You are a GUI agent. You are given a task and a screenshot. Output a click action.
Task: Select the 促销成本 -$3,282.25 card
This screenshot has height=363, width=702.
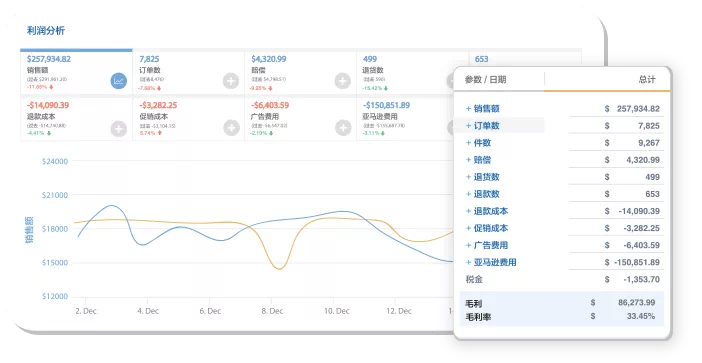188,119
